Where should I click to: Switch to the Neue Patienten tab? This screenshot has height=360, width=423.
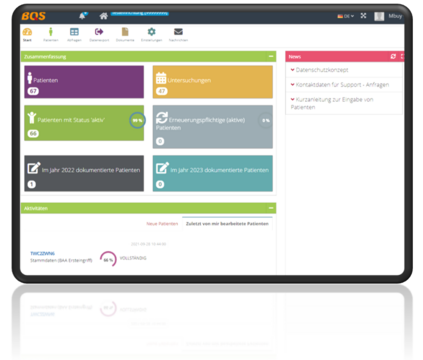point(162,224)
